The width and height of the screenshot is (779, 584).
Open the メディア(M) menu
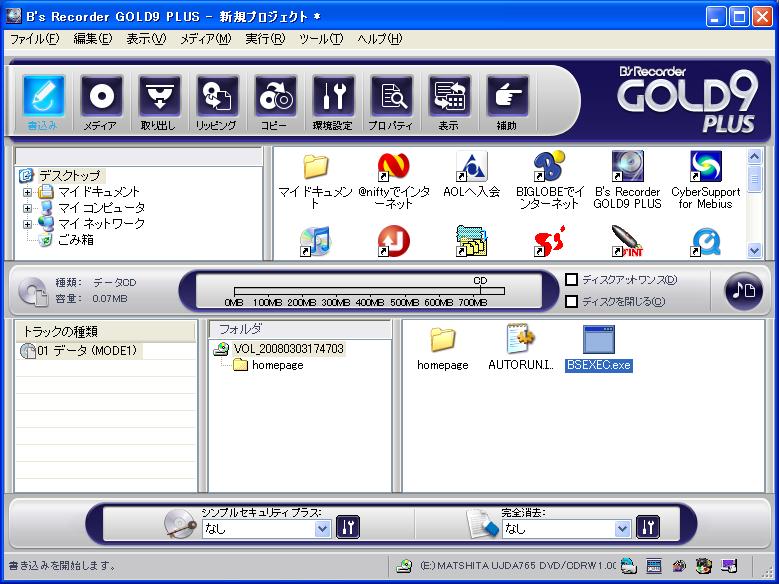206,39
